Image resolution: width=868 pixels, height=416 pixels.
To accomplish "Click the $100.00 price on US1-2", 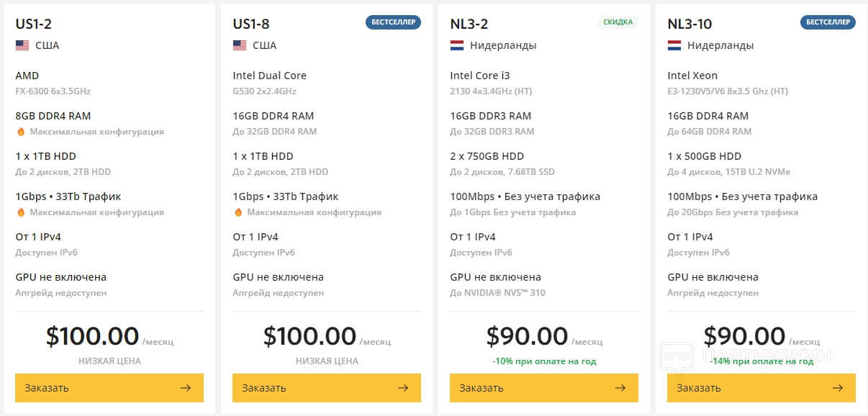I will tap(92, 336).
